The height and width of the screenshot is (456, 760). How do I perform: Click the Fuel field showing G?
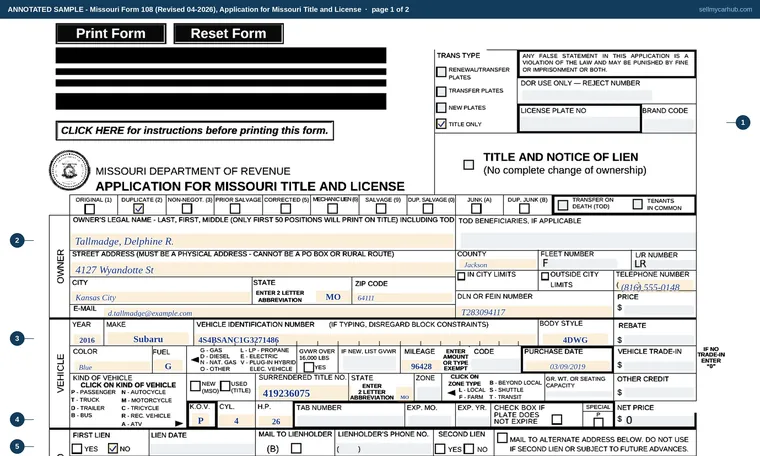(x=168, y=366)
